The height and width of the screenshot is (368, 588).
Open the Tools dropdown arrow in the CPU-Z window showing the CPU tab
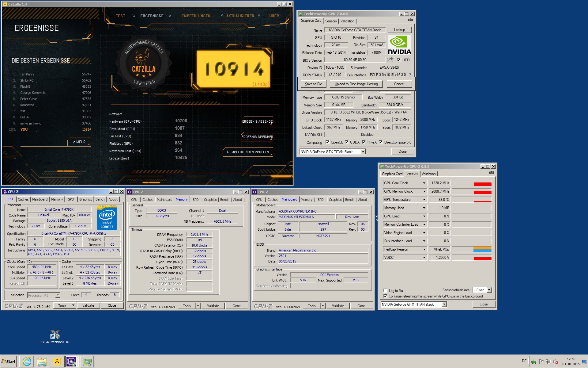tap(73, 305)
